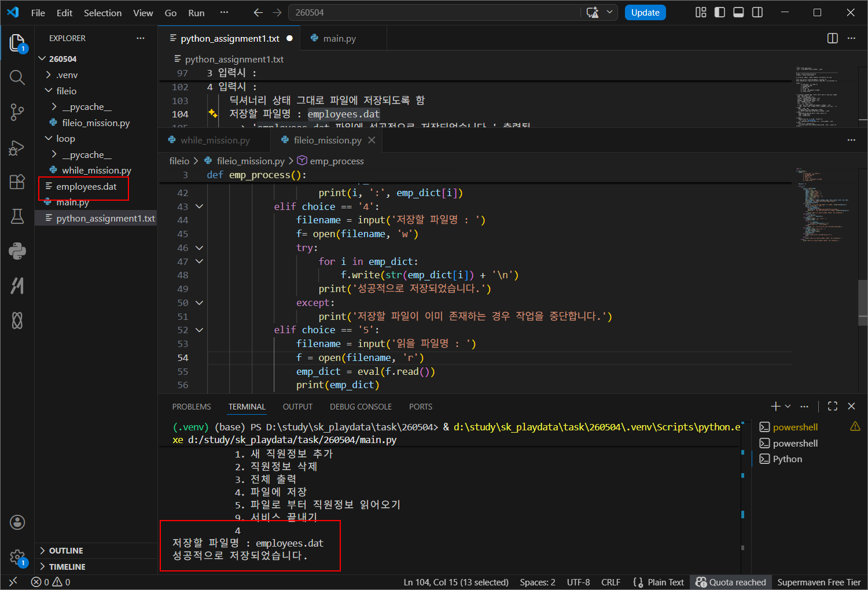Screen dimensions: 868x590
Task: Click Supermaven Free Tier status item
Action: pos(819,582)
